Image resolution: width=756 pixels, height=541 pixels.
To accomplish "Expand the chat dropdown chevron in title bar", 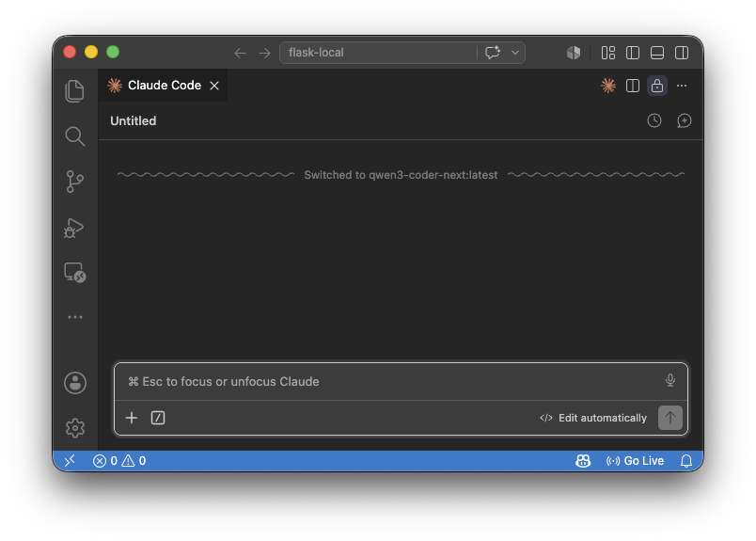I will click(x=515, y=53).
